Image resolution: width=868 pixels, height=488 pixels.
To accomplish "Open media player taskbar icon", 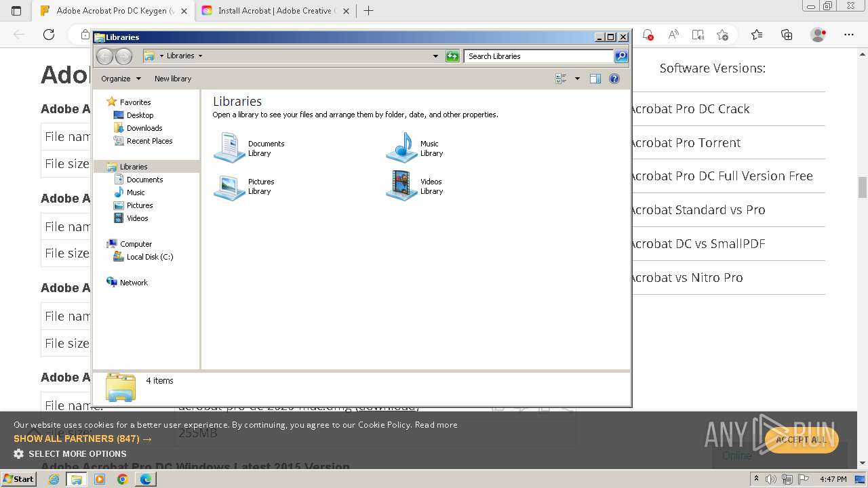I will tap(100, 479).
